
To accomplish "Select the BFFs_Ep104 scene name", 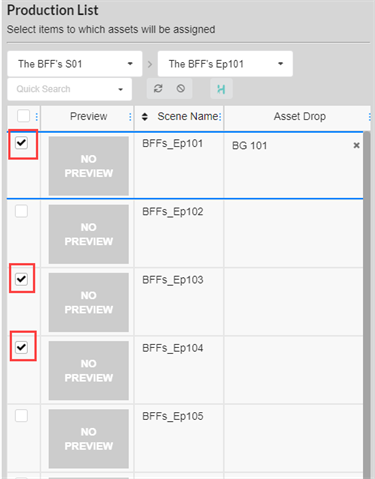I will coord(173,348).
